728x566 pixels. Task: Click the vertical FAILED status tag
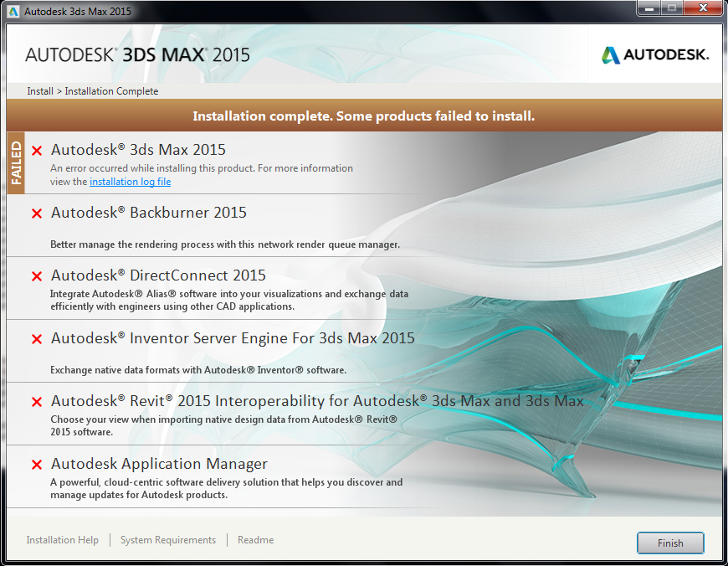(x=16, y=162)
